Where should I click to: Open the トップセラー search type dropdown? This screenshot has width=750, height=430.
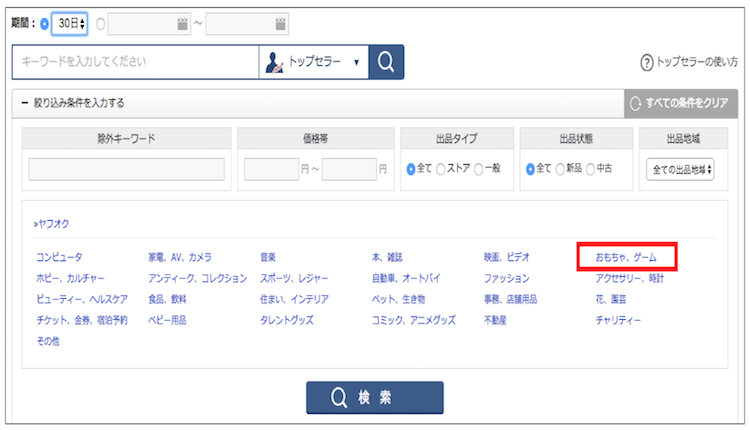coord(314,62)
